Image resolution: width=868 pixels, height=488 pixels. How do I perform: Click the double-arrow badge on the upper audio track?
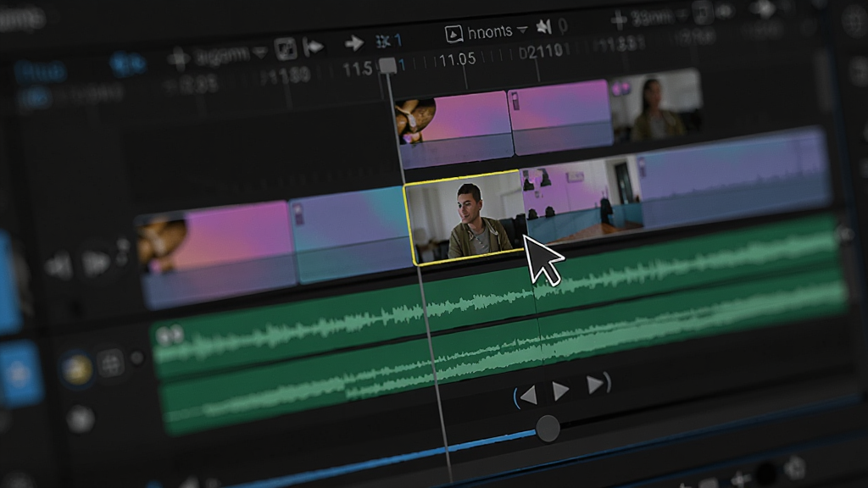click(x=170, y=335)
